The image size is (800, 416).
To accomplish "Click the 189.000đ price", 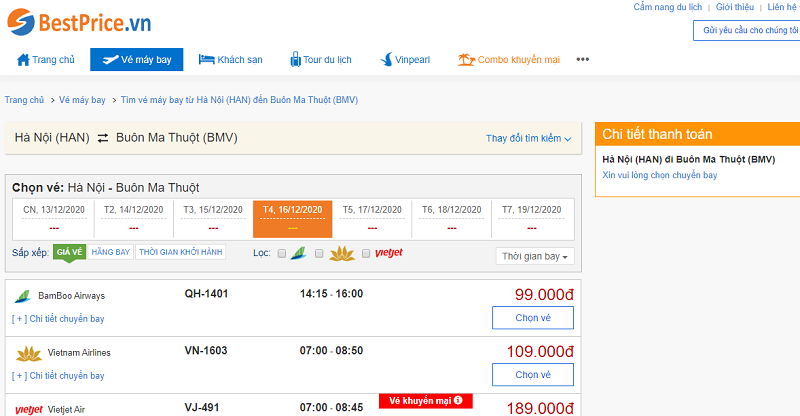I will point(540,408).
